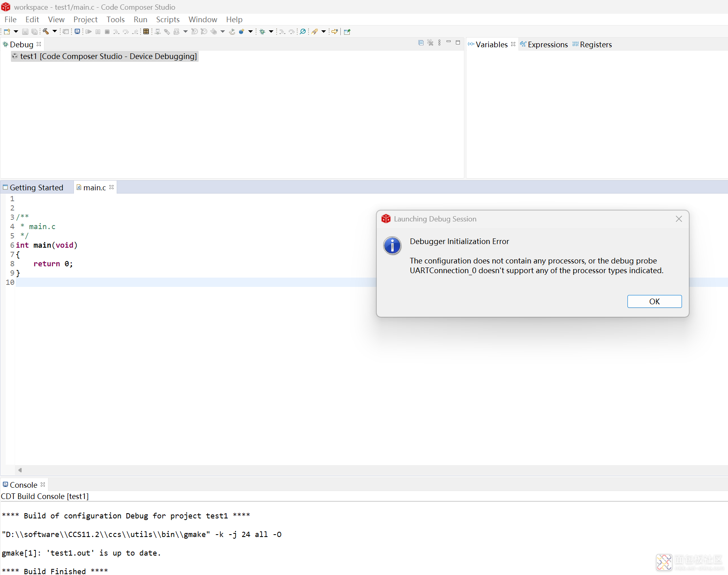Click on line 8 'return 0;' code
Image resolution: width=728 pixels, height=575 pixels.
pos(53,264)
